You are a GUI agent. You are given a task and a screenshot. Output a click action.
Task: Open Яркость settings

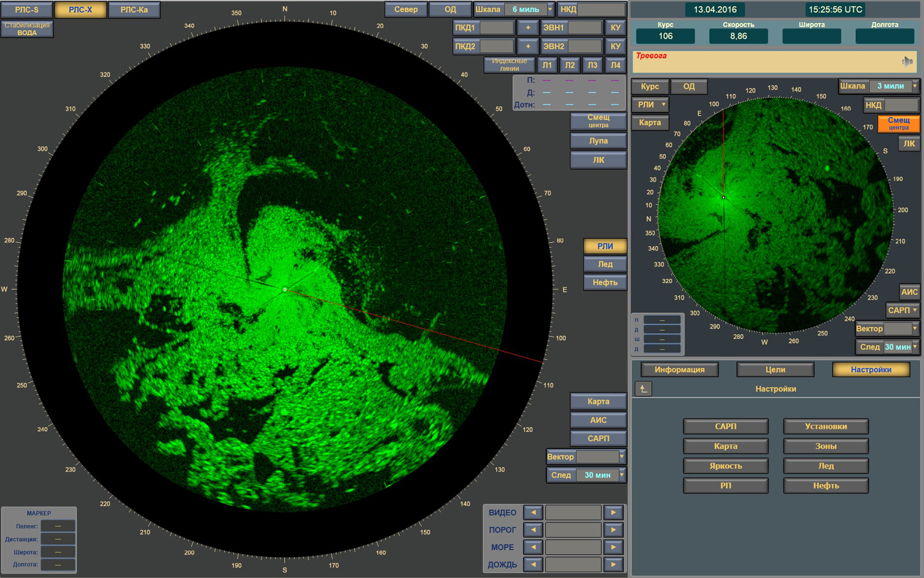coord(725,466)
